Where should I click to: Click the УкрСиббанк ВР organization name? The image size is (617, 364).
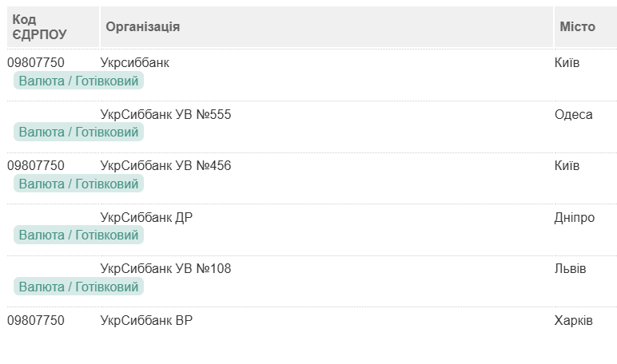click(146, 321)
